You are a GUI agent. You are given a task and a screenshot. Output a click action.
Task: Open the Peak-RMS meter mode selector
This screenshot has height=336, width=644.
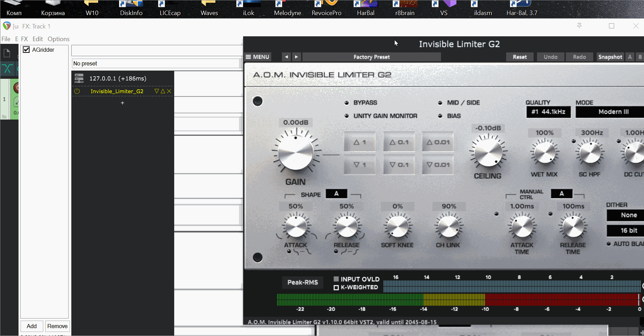click(x=303, y=283)
